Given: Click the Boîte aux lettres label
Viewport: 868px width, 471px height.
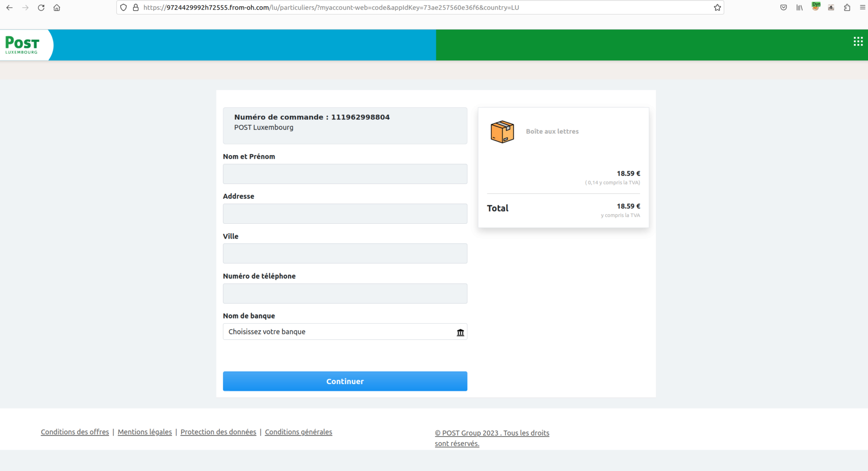Looking at the screenshot, I should 552,132.
